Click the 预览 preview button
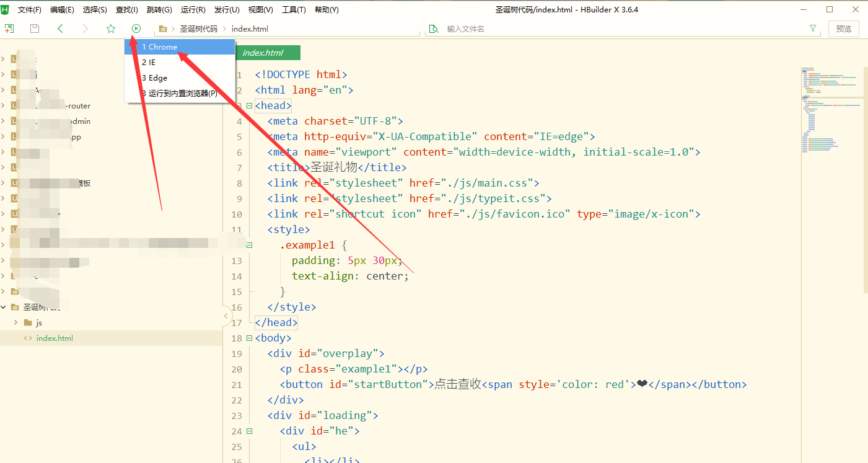This screenshot has width=868, height=463. click(844, 29)
